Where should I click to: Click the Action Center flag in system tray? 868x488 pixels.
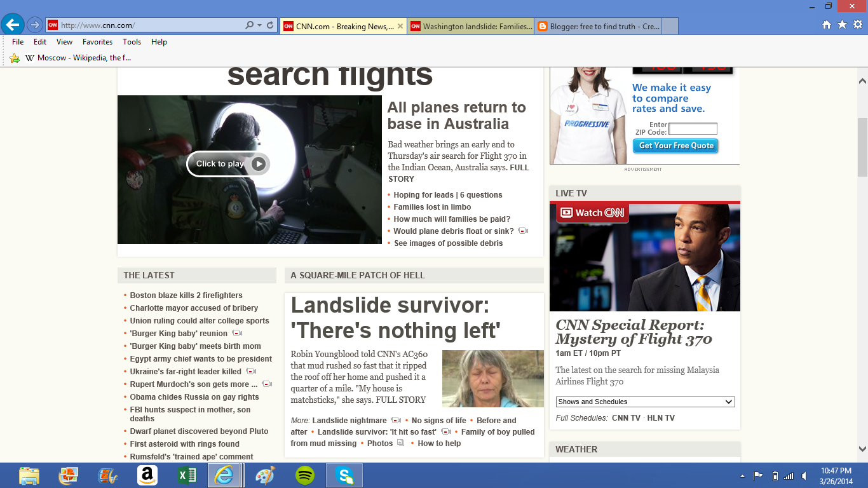point(758,476)
